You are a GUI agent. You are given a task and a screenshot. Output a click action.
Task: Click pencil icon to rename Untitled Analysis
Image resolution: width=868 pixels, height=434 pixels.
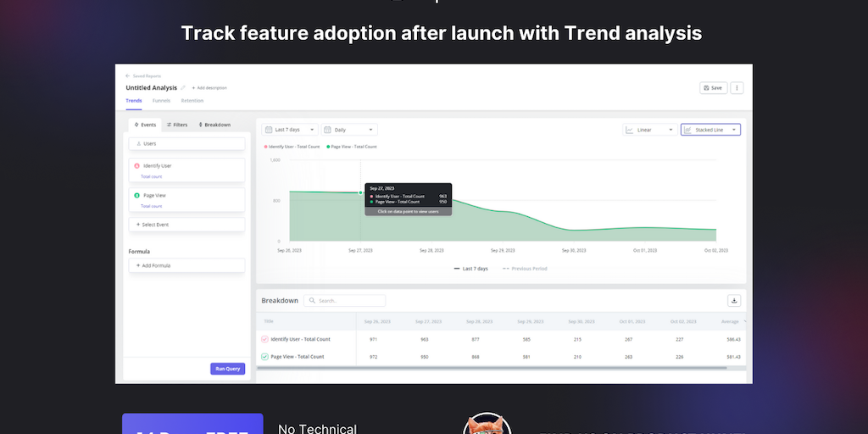click(183, 87)
